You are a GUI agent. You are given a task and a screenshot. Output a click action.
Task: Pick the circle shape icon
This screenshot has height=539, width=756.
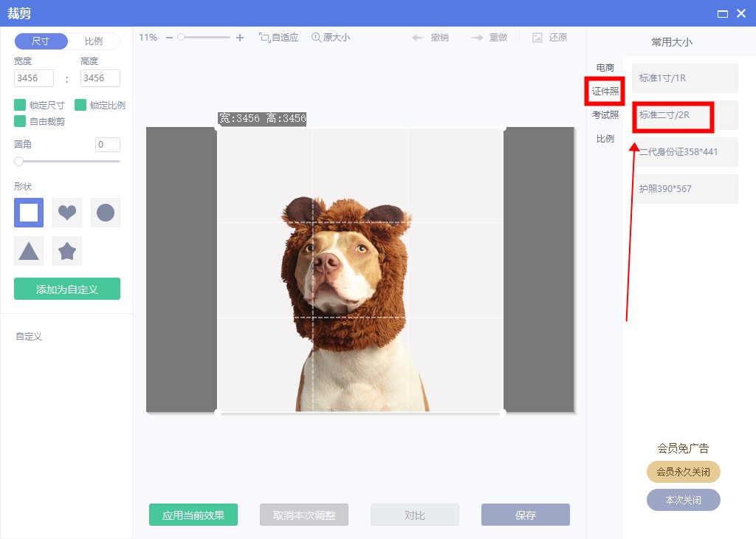pos(106,213)
